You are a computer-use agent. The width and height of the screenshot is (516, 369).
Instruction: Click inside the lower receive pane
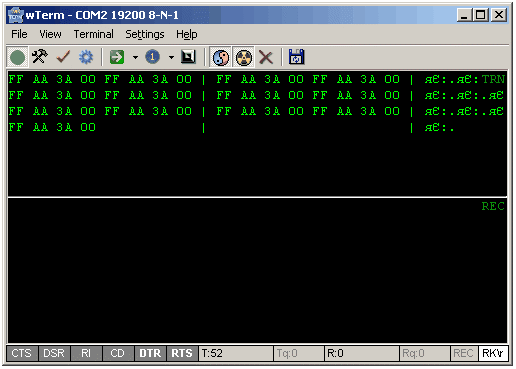pos(257,271)
